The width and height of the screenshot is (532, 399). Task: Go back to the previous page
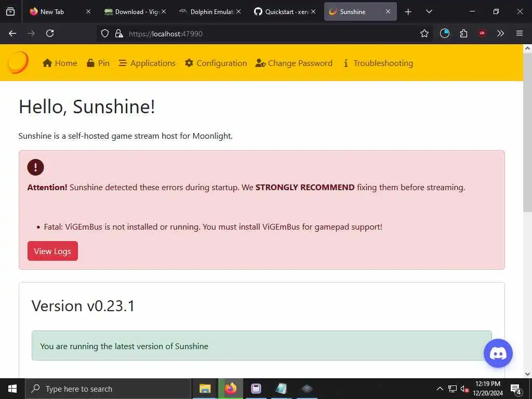pos(12,33)
